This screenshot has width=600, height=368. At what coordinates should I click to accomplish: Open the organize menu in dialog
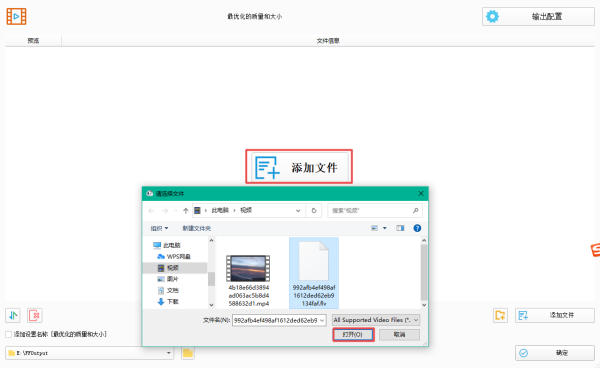[x=159, y=228]
